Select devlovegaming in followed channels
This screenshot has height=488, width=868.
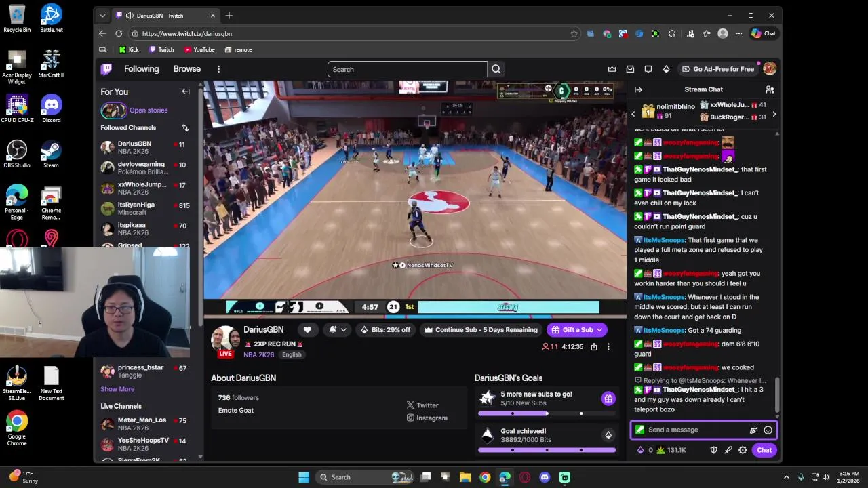[145, 168]
